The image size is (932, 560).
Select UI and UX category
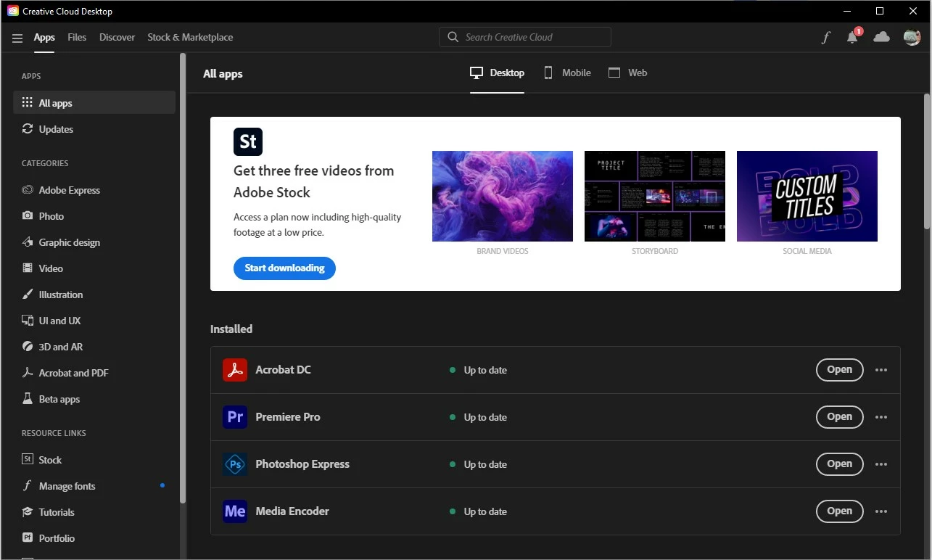click(x=94, y=321)
